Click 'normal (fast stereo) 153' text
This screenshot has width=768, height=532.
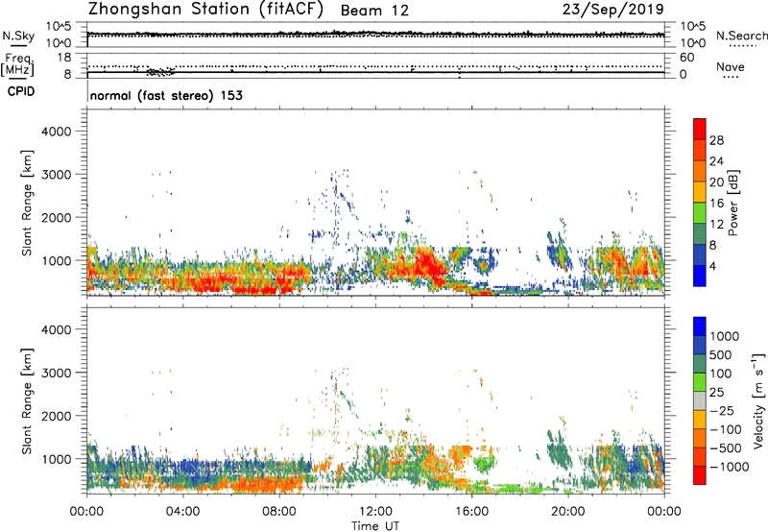pos(166,95)
